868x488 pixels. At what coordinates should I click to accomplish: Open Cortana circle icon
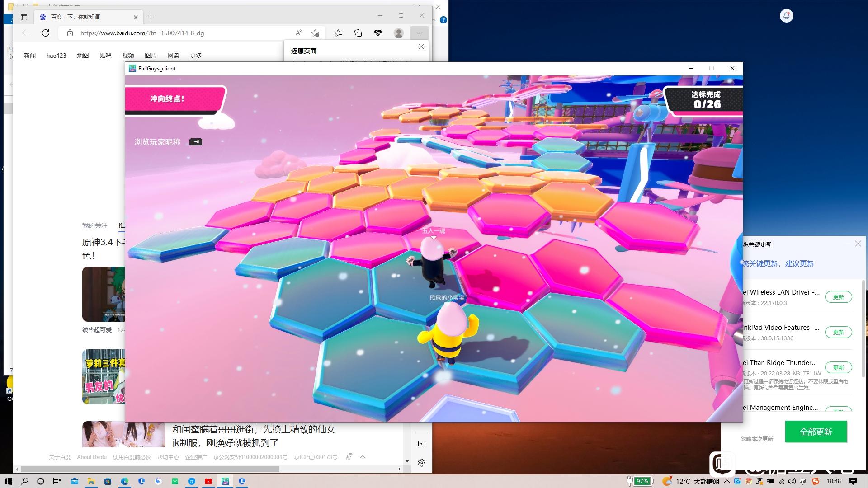click(x=41, y=481)
